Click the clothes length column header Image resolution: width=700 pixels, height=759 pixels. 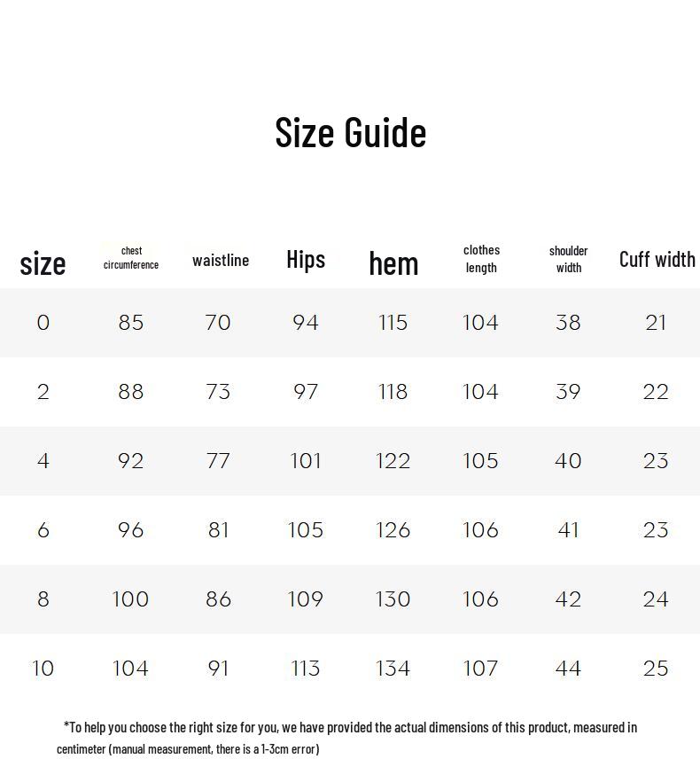(x=481, y=259)
